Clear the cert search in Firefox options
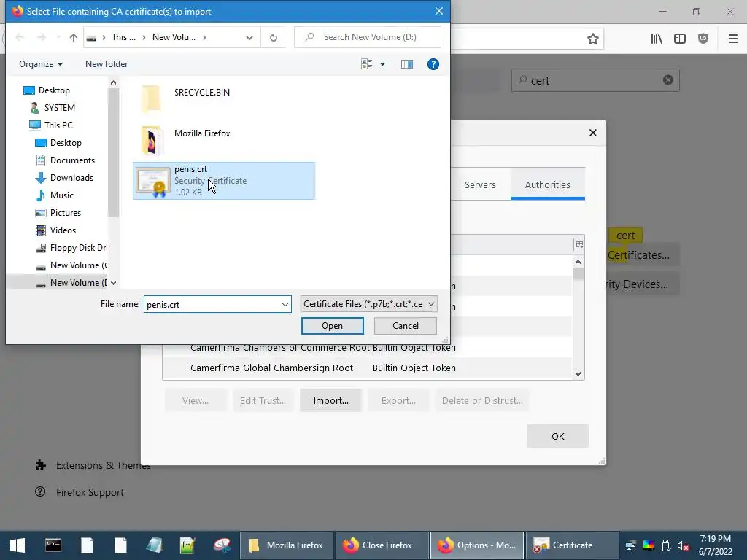 point(668,80)
